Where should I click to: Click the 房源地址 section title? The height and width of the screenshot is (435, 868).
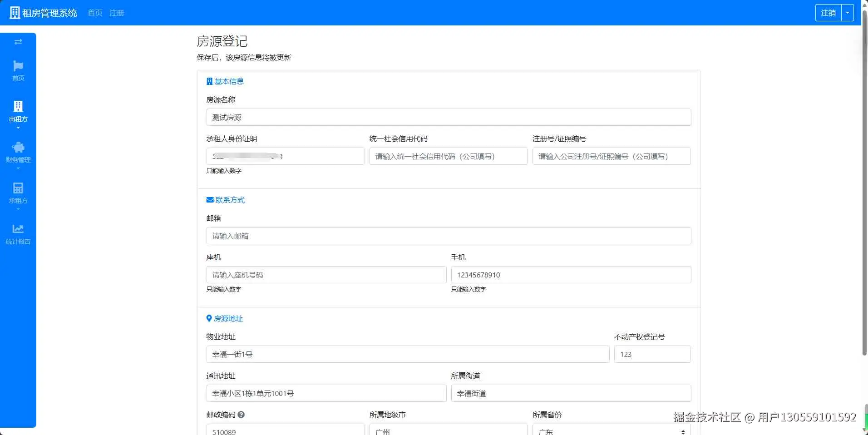point(228,318)
